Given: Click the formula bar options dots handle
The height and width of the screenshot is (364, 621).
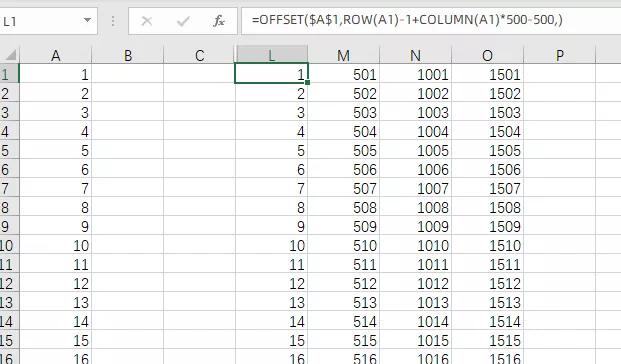Looking at the screenshot, I should pos(113,21).
